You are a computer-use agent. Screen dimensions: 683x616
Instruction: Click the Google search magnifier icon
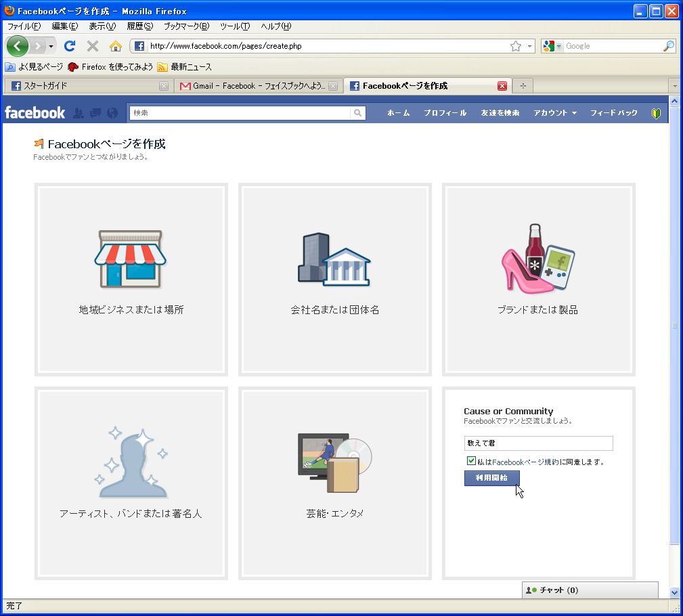(669, 46)
